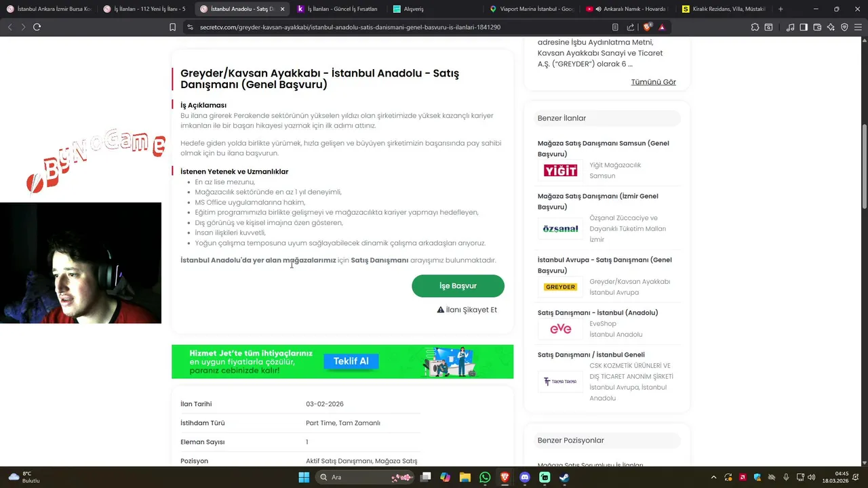Image resolution: width=868 pixels, height=488 pixels.
Task: Open the Brave Wallet icon
Action: pos(817,27)
